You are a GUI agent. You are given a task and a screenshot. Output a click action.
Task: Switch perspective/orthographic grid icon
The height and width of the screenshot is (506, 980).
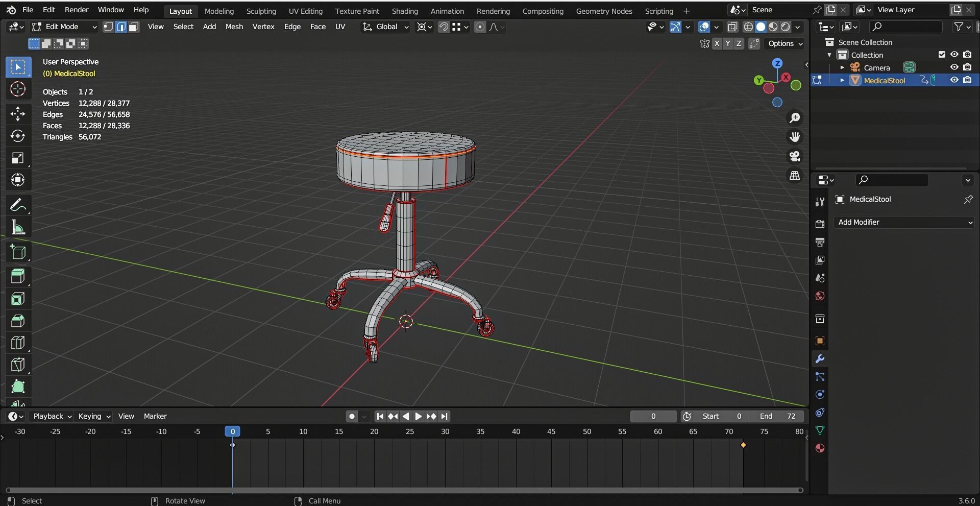click(x=795, y=176)
